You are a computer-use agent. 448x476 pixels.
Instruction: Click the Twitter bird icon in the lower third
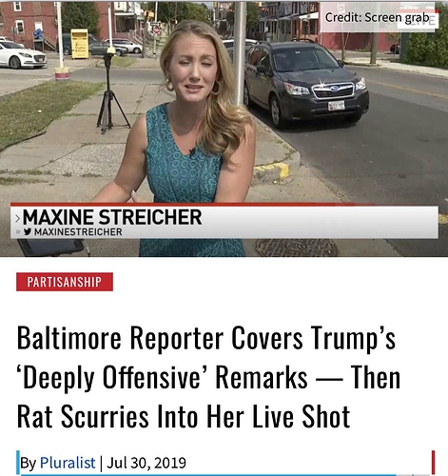pyautogui.click(x=28, y=232)
